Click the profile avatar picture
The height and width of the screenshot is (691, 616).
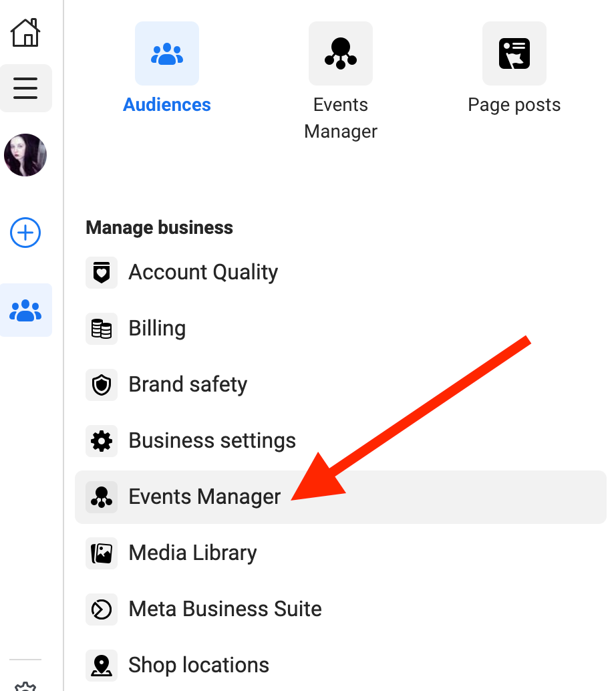point(25,155)
